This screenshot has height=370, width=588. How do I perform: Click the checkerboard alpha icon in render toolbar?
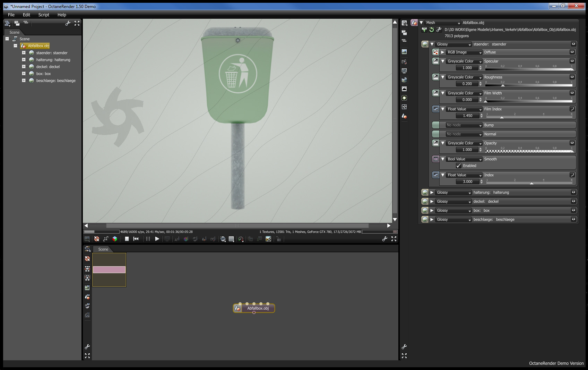click(x=268, y=239)
